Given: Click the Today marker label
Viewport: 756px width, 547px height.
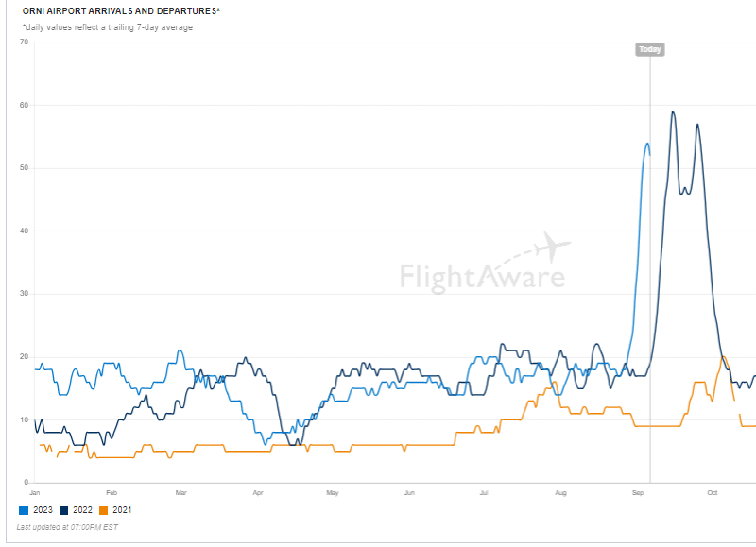Looking at the screenshot, I should [649, 49].
